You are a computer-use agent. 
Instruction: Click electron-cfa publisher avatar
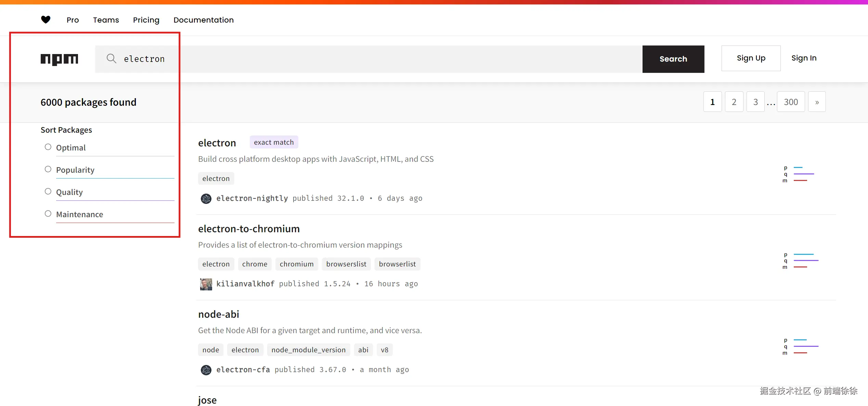coord(206,370)
